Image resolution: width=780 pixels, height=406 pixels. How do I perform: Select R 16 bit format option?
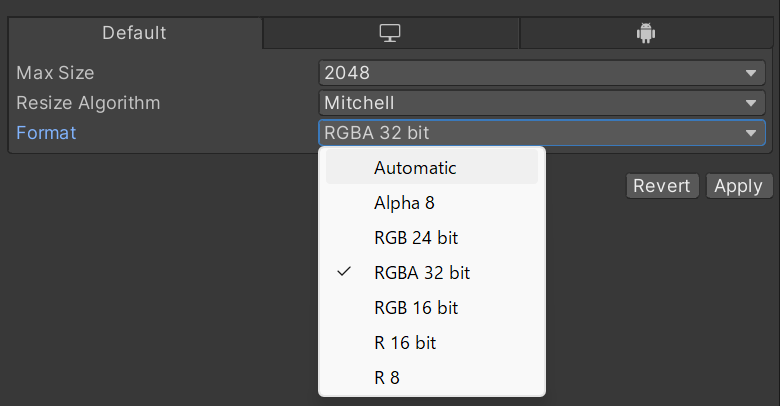tap(405, 342)
